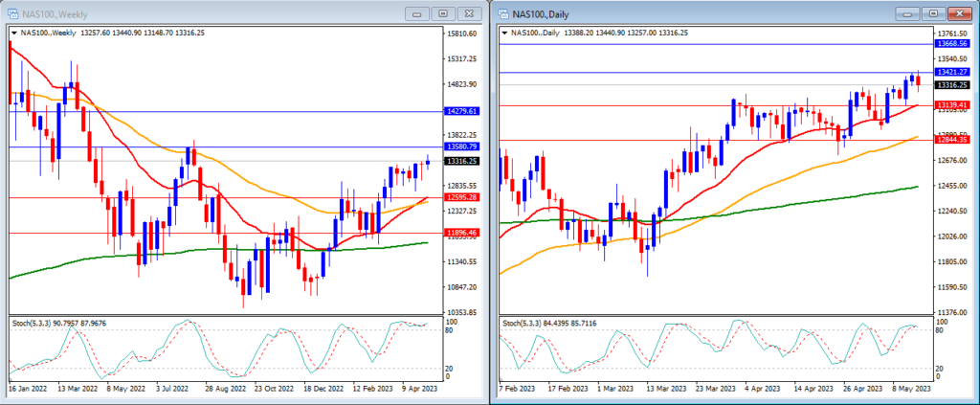Click the current price tag 13316.25 in Daily chart
980x405 pixels.
tap(951, 84)
